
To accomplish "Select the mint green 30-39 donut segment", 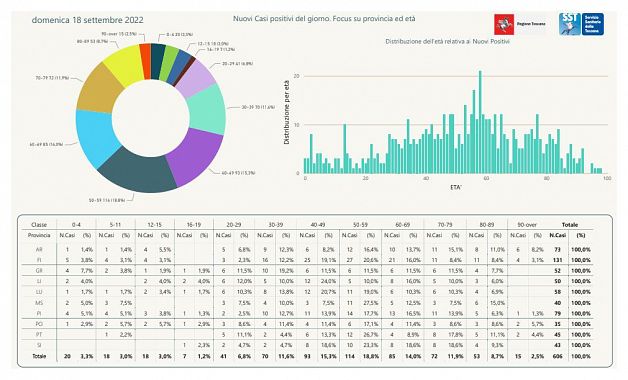I will (x=207, y=109).
